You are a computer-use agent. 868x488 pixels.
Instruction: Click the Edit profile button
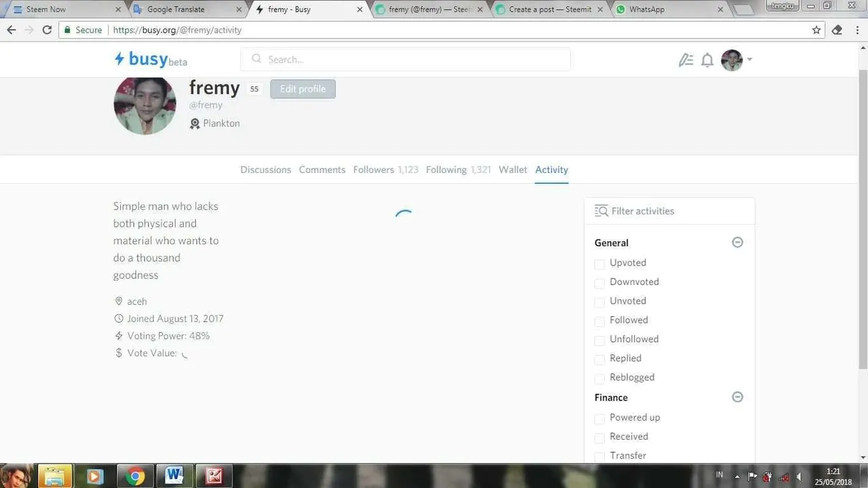[x=303, y=89]
